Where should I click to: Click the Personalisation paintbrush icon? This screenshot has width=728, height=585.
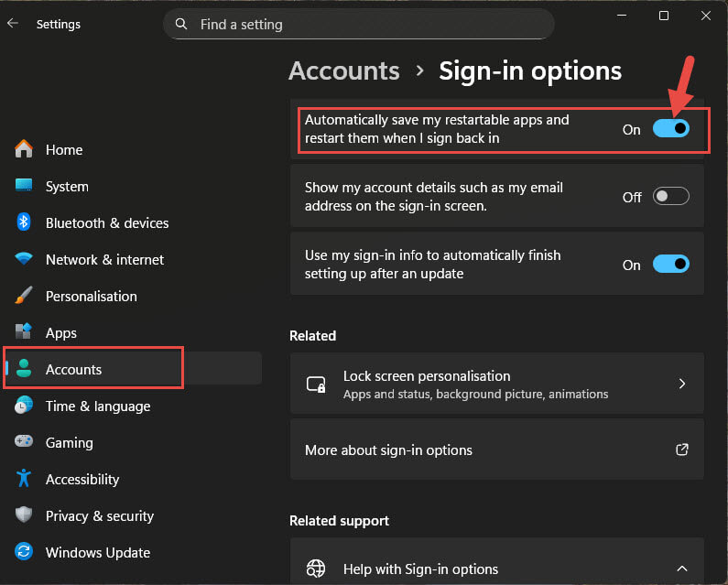point(24,296)
